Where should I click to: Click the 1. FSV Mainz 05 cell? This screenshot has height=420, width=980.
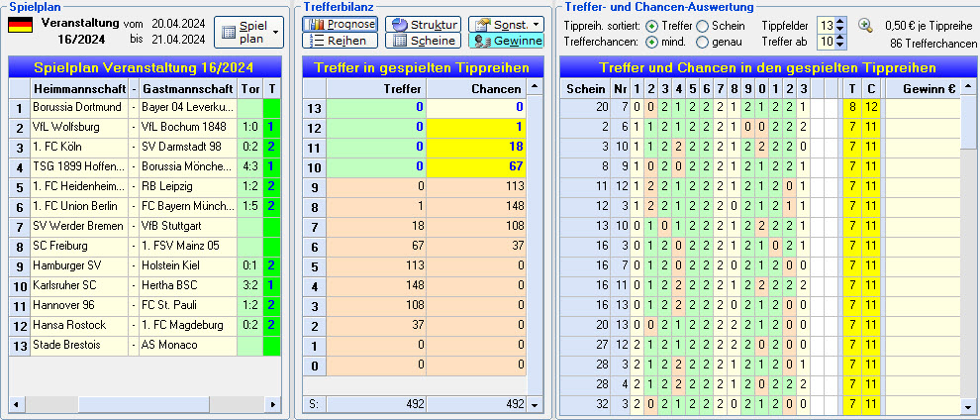187,247
